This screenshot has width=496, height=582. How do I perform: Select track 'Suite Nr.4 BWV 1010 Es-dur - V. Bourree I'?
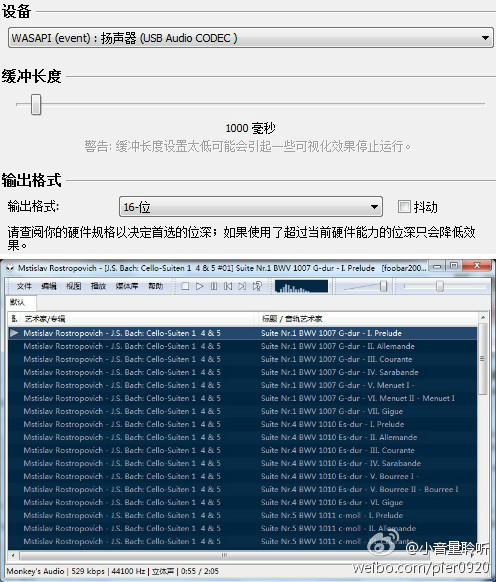243,476
